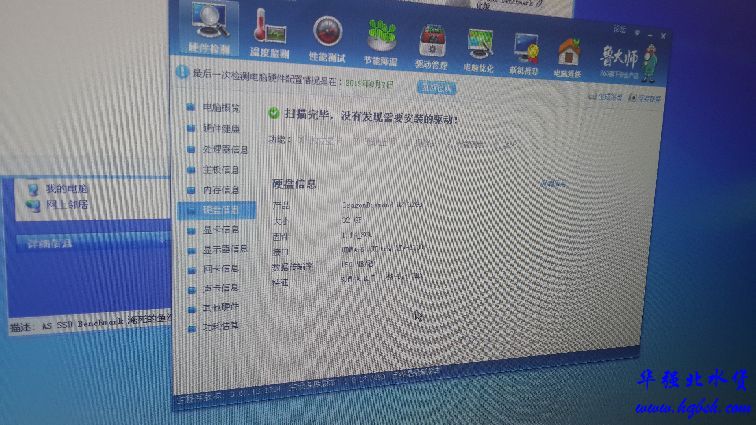Click the 硬盘信息 heading
The height and width of the screenshot is (425, 756).
pyautogui.click(x=294, y=184)
